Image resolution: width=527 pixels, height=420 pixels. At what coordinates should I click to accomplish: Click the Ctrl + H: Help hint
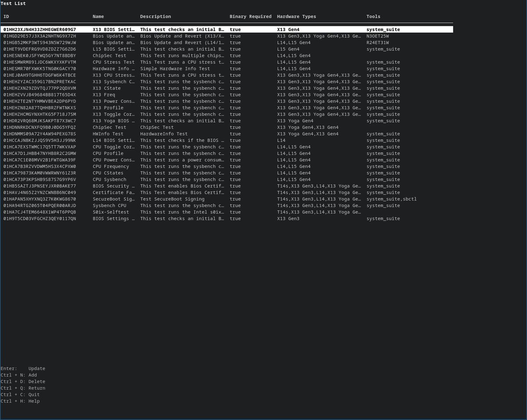point(20,401)
